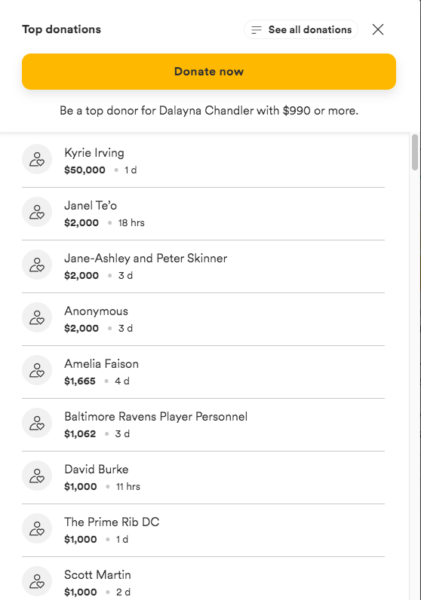Click the top donor $990 prompt text
The height and width of the screenshot is (600, 421).
[x=209, y=111]
